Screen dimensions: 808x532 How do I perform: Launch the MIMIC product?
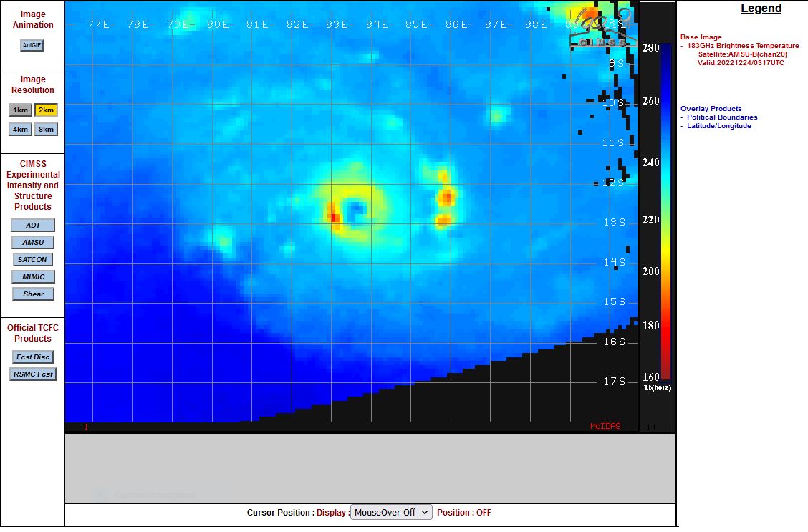[33, 277]
